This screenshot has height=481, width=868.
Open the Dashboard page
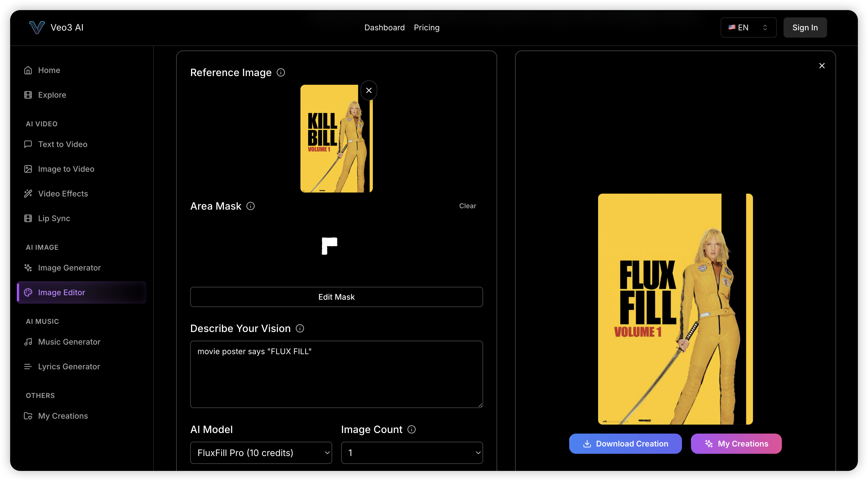(x=384, y=27)
